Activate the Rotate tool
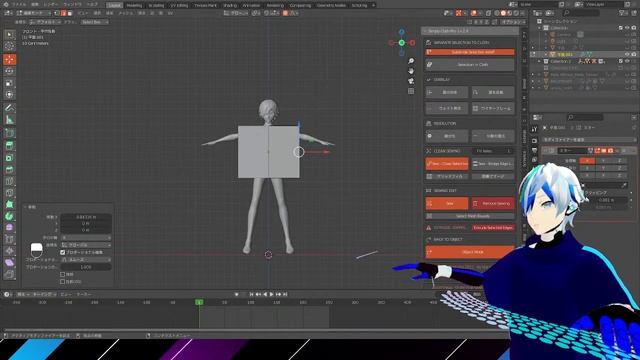 click(9, 71)
